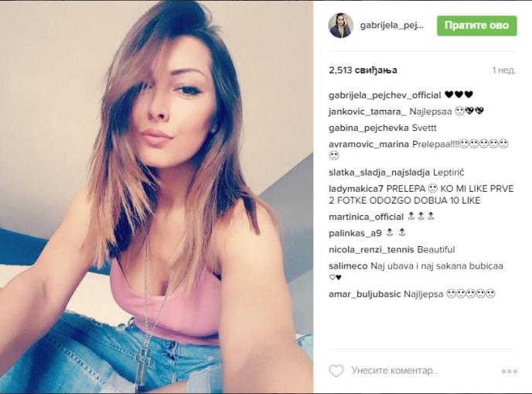This screenshot has height=394, width=532.
Task: Open avramovic_marina commenter profile
Action: click(369, 144)
